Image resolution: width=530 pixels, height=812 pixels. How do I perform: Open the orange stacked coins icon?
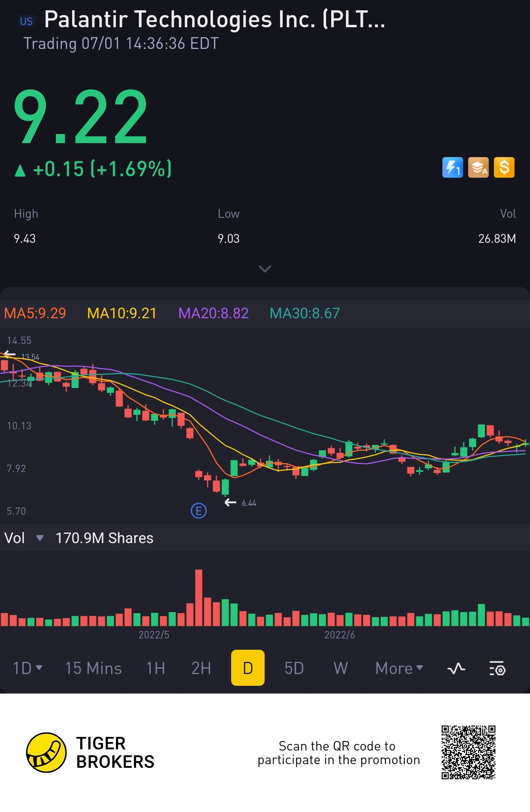coord(478,168)
